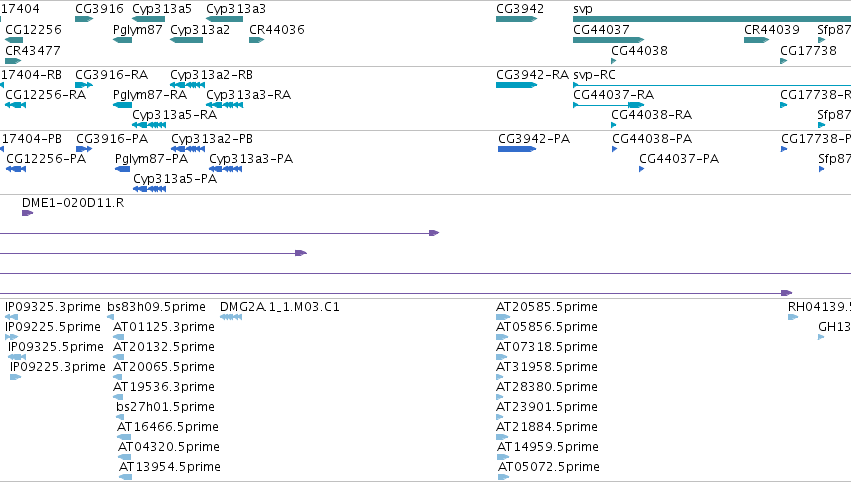Click the Pglym87-RA transcript arrow

click(x=123, y=105)
